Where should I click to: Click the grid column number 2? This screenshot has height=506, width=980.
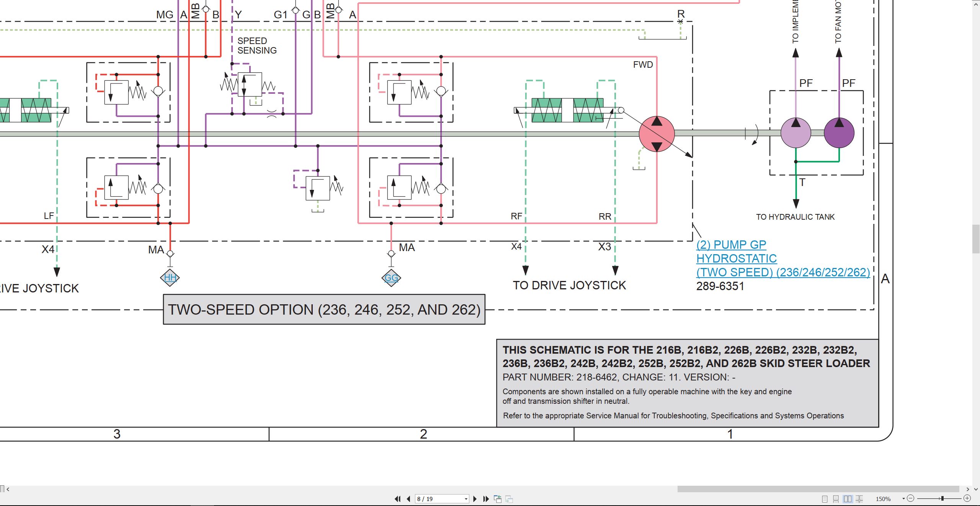(x=423, y=434)
